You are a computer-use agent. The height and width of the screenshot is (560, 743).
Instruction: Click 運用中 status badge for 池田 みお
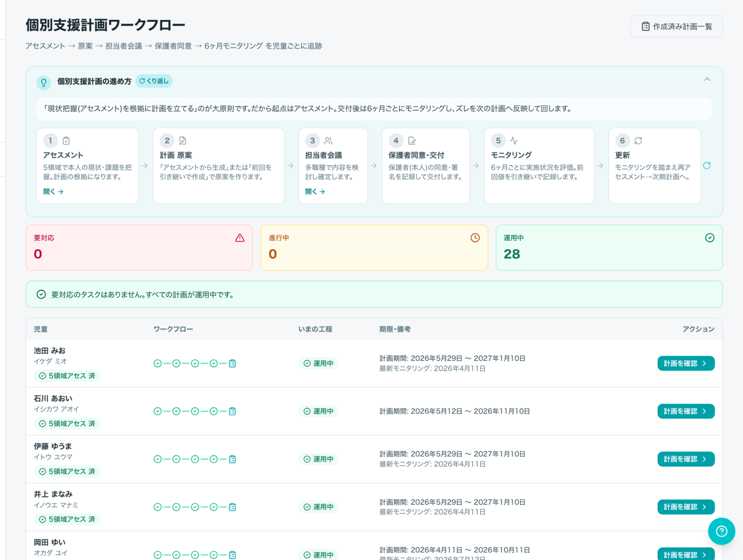(x=318, y=364)
